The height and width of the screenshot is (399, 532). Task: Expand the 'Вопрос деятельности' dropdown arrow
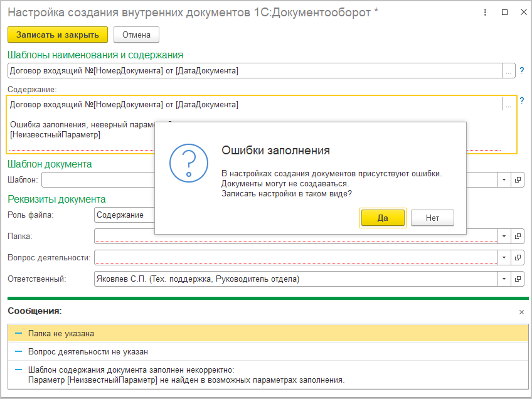tap(504, 257)
